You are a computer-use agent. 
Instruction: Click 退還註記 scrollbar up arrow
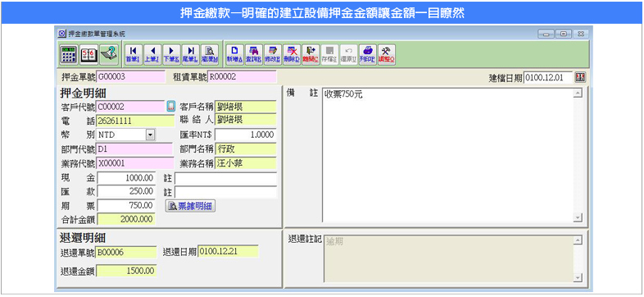578,240
